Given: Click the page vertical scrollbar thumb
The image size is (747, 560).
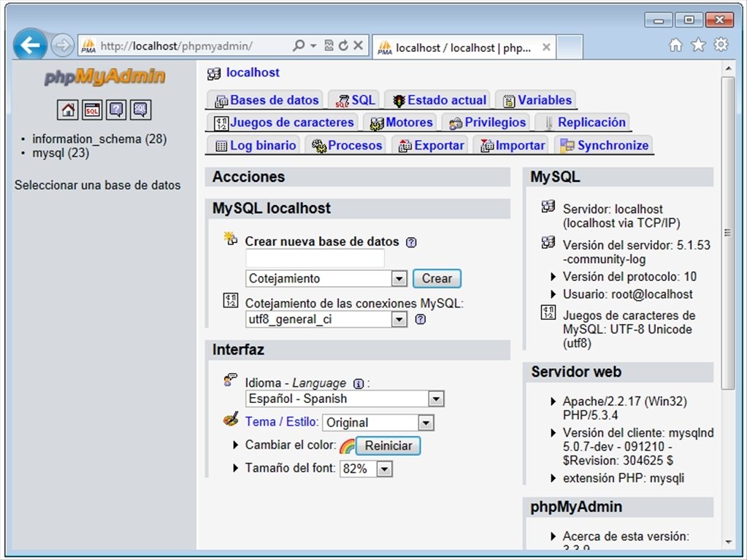Looking at the screenshot, I should (x=728, y=234).
